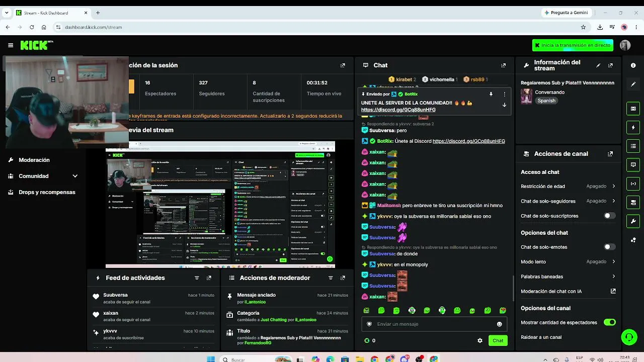Open the info icon in right sidebar
Image resolution: width=644 pixels, height=362 pixels.
(x=633, y=65)
